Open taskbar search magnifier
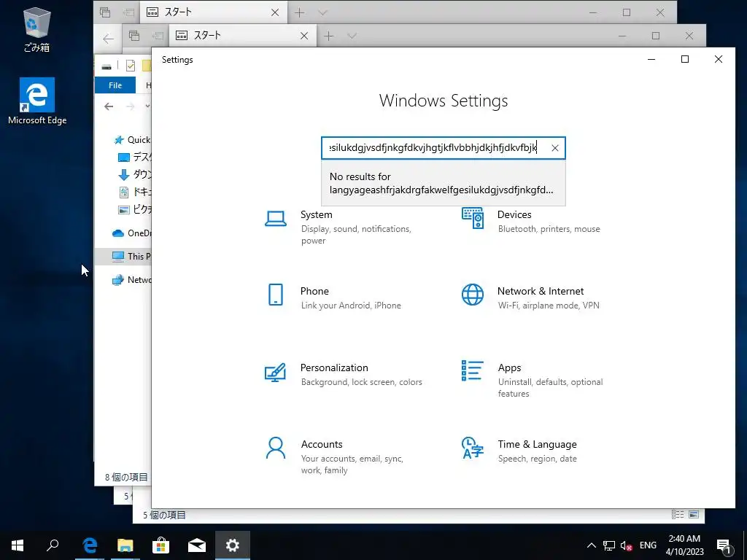 click(53, 545)
